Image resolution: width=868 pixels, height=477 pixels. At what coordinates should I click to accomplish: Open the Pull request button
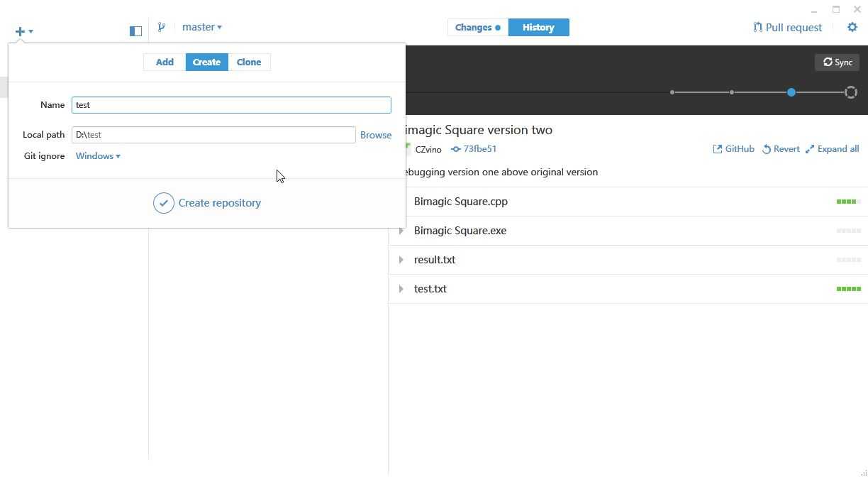[x=787, y=28]
